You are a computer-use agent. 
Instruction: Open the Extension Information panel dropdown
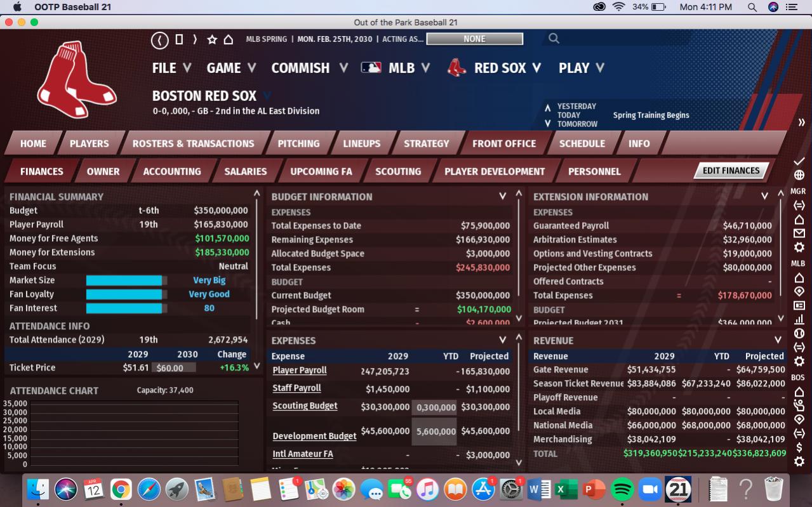pyautogui.click(x=764, y=197)
